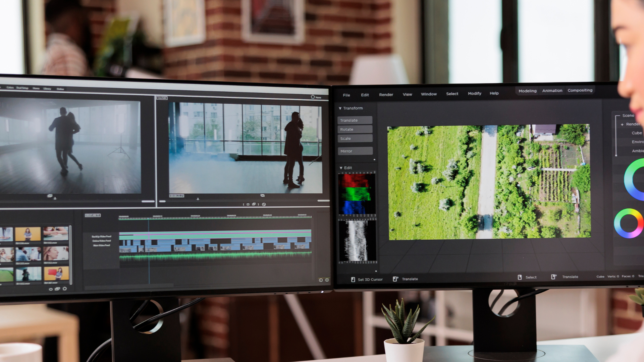
Task: Click the prohibit icon under the right preview
Action: [x=264, y=204]
